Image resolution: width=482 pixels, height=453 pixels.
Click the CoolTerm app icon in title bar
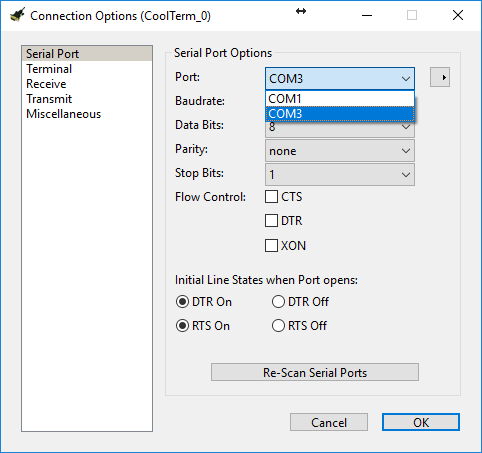pyautogui.click(x=17, y=15)
